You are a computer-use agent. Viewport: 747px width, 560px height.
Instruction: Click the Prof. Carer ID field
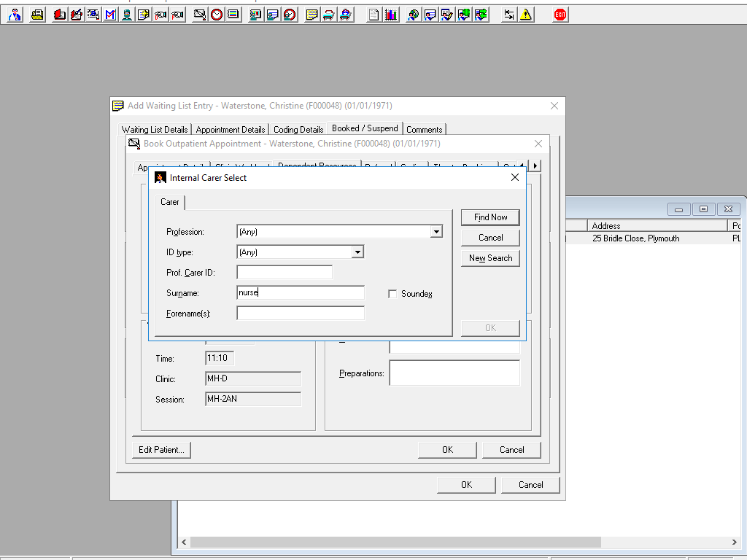point(285,273)
